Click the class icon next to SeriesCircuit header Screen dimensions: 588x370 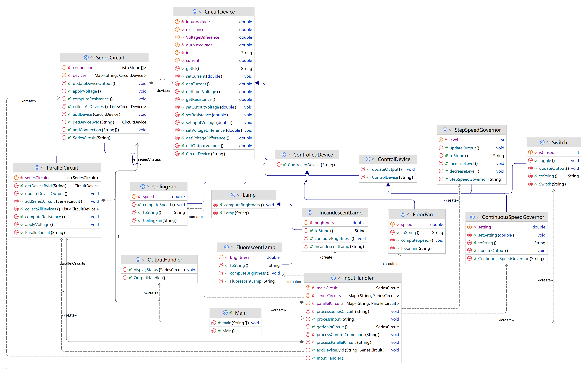86,58
